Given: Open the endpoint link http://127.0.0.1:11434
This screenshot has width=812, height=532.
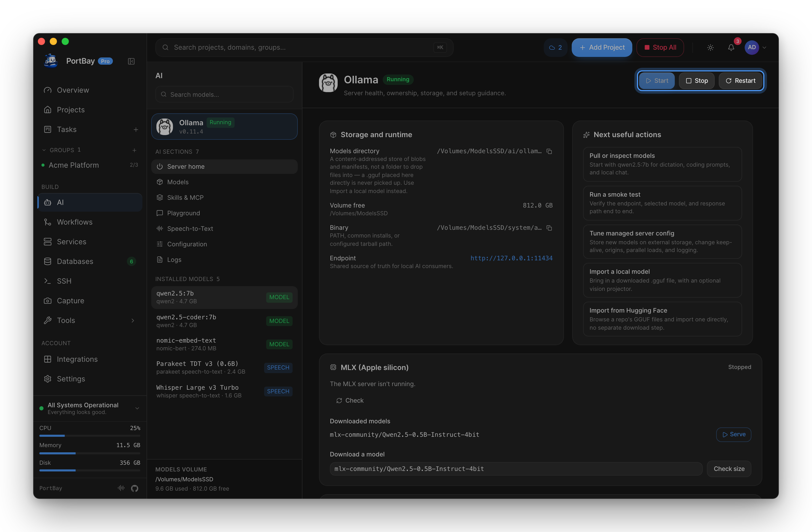Looking at the screenshot, I should (x=511, y=258).
